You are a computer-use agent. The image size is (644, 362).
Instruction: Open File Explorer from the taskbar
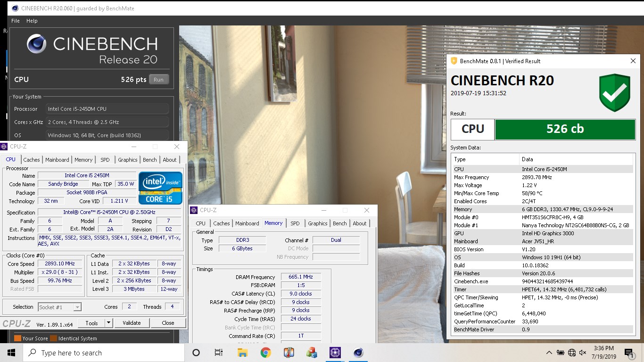pos(242,353)
